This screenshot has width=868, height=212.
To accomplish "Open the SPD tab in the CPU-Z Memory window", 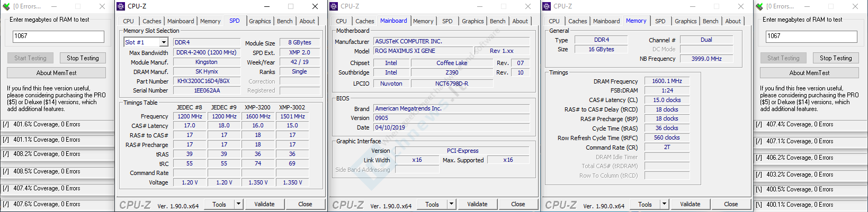I will pos(660,21).
